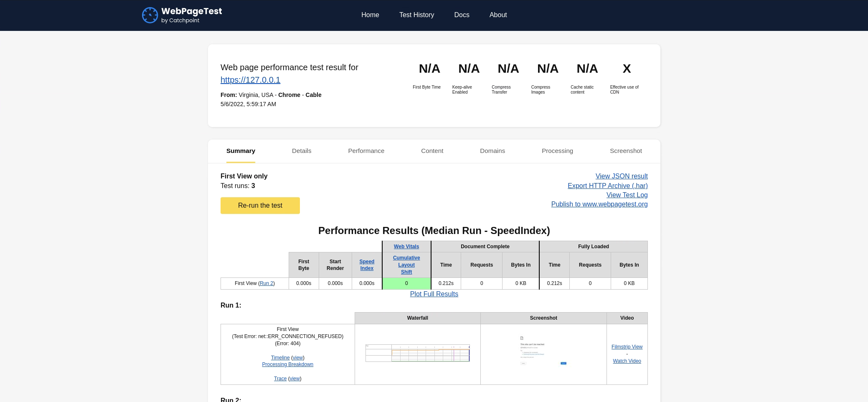Click the Cache static content grade
Viewport: 868px width, 402px height.
click(x=587, y=69)
